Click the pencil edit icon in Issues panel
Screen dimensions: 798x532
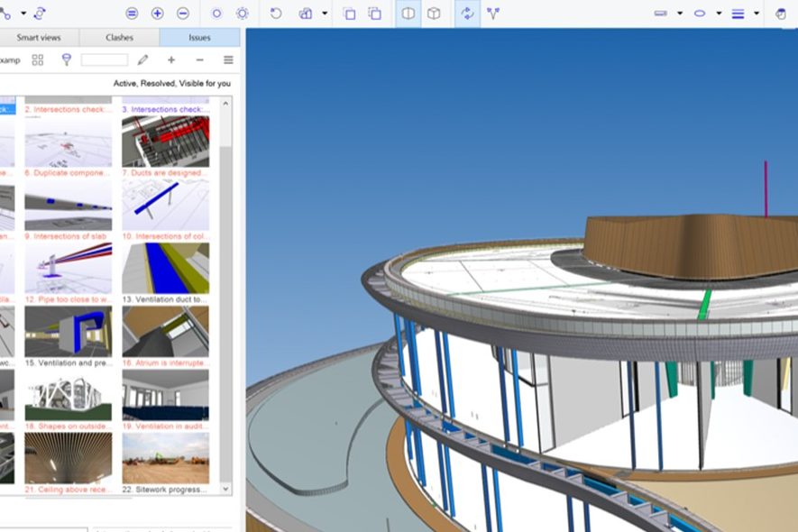pyautogui.click(x=142, y=60)
